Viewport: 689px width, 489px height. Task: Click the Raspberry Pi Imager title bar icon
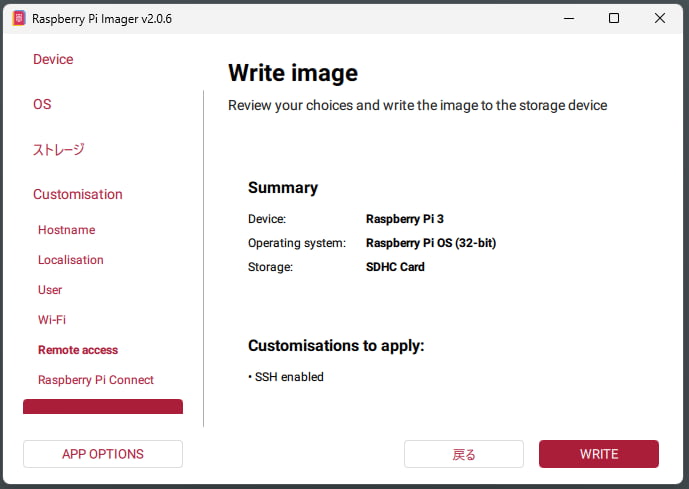pos(18,18)
